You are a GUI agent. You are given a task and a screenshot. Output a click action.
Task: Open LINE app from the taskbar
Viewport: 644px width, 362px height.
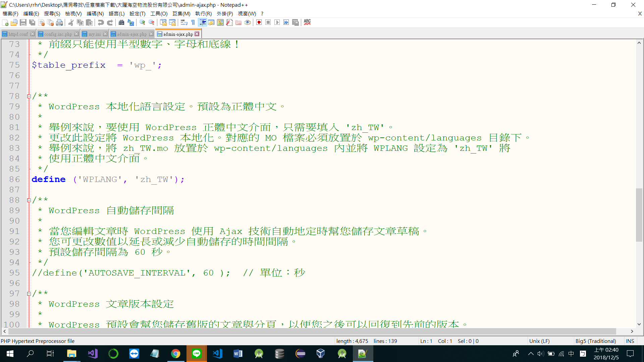click(197, 354)
